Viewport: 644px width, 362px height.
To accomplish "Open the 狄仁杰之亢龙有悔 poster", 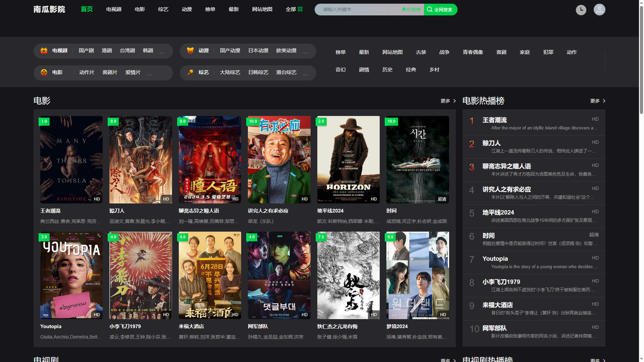I will (348, 275).
